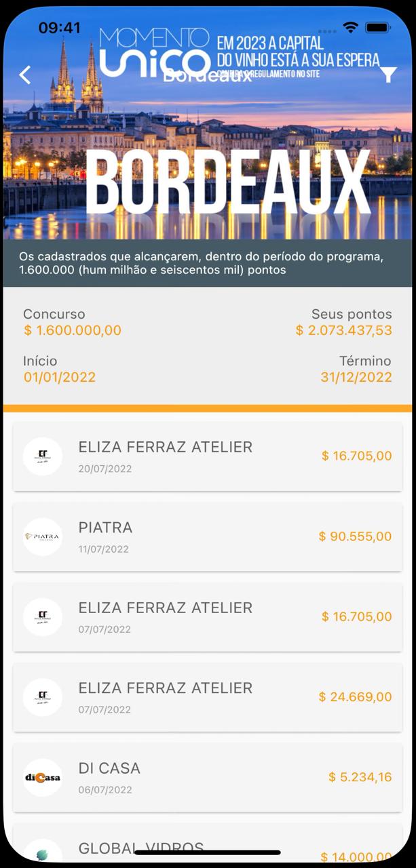Open the filter funnel icon
The image size is (416, 868).
[x=388, y=75]
